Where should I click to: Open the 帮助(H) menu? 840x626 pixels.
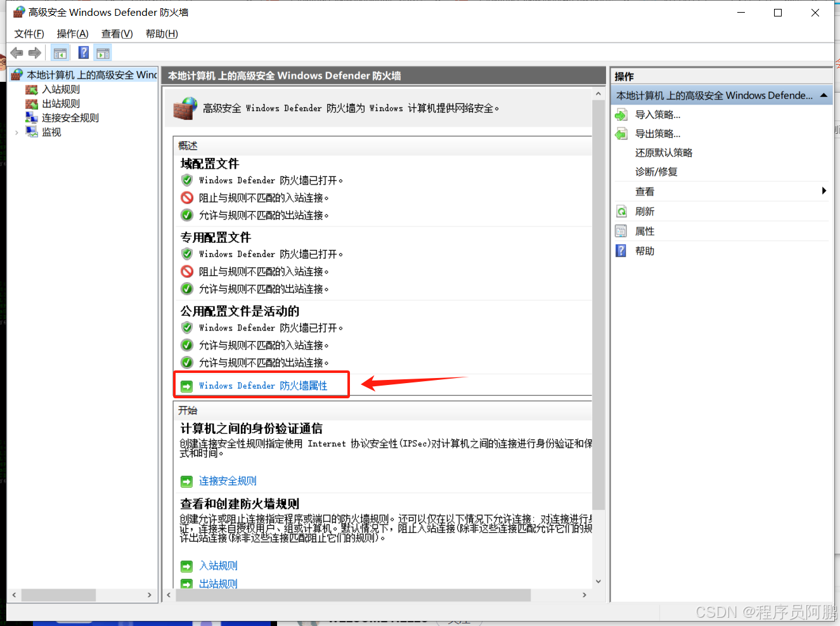click(x=162, y=34)
